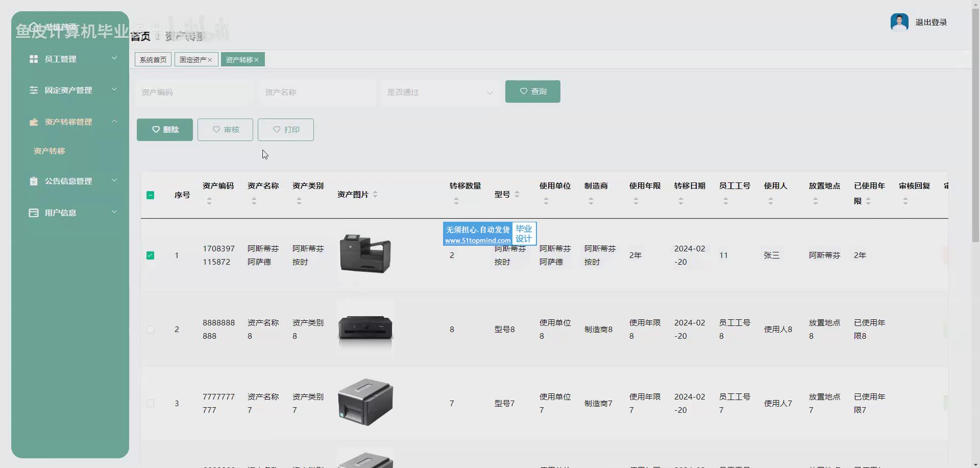Viewport: 980px width, 468px height.
Task: Click the cell 张三
Action: click(772, 255)
